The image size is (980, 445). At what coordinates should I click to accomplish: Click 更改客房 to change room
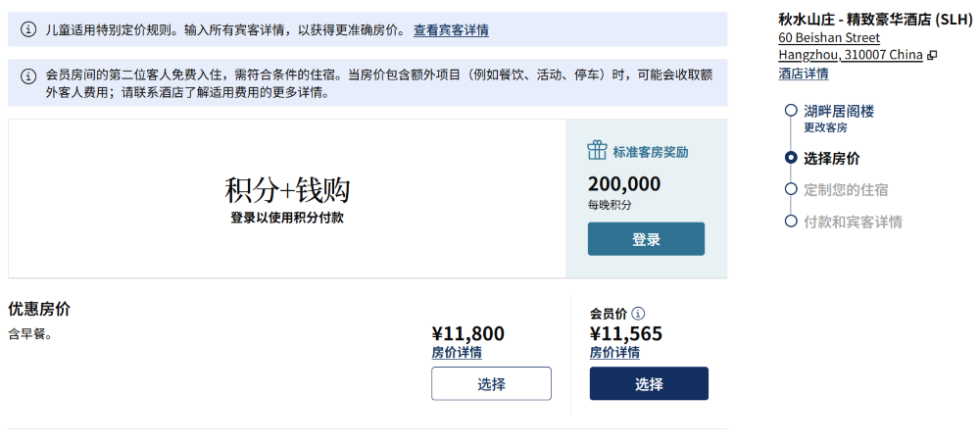click(825, 128)
